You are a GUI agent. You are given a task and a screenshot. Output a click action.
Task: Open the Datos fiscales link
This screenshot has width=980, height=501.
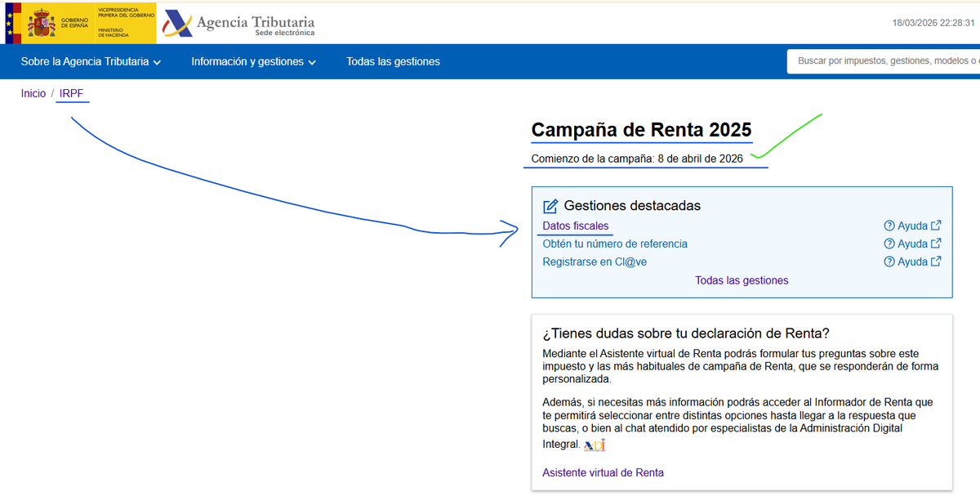tap(576, 226)
